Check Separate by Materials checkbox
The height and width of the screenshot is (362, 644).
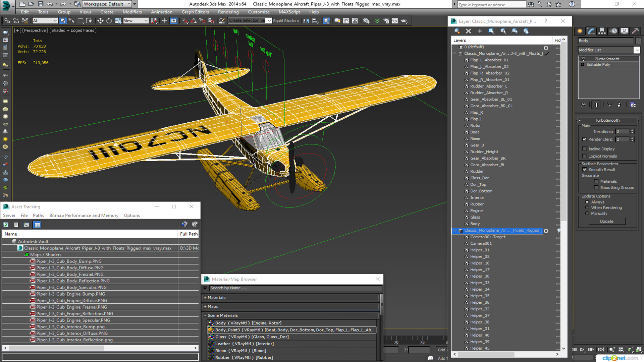click(596, 181)
